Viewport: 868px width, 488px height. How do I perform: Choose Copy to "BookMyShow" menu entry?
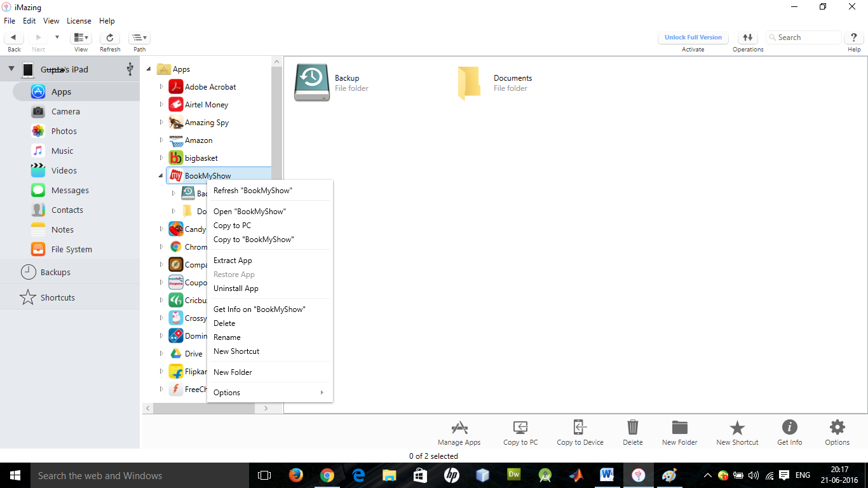coord(269,240)
